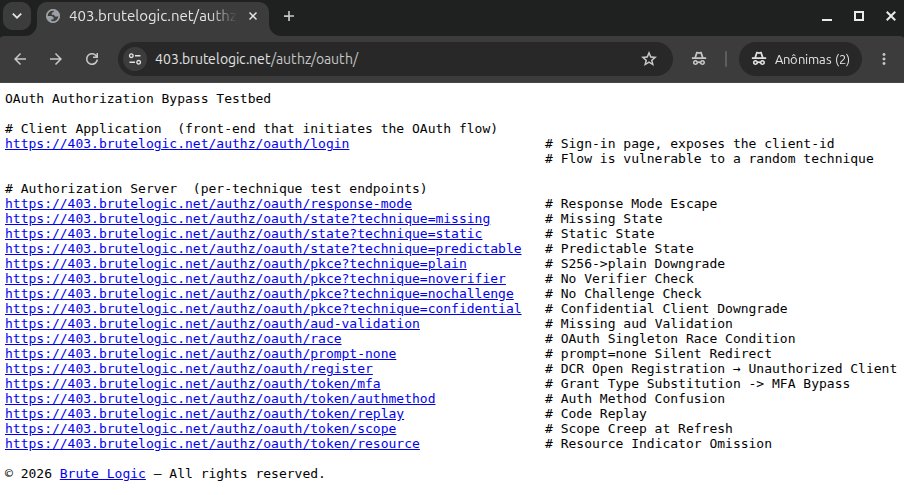
Task: Open the state?technique=missing link
Action: 247,218
